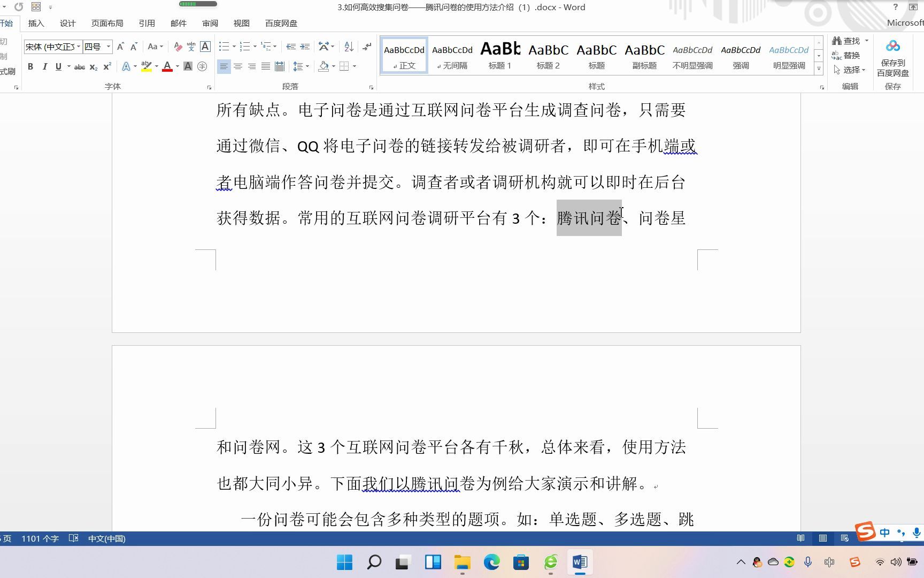Screen dimensions: 924x578
Task: Decrease paragraph indent
Action: tap(291, 47)
